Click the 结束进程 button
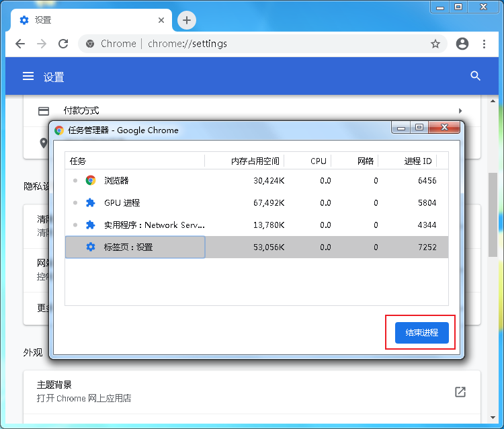Image resolution: width=504 pixels, height=429 pixels. tap(422, 333)
